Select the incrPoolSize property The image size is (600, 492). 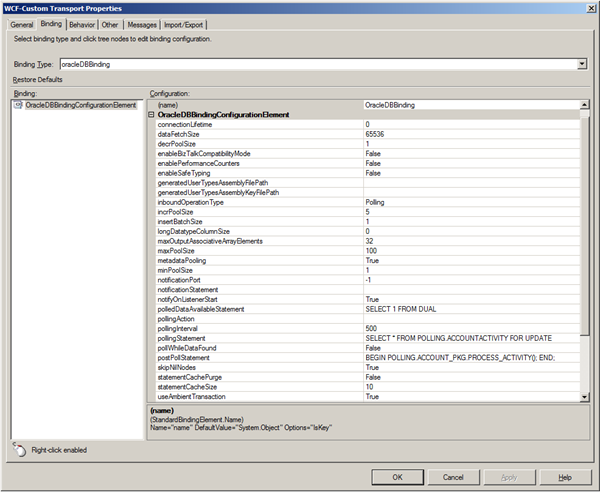pos(368,212)
